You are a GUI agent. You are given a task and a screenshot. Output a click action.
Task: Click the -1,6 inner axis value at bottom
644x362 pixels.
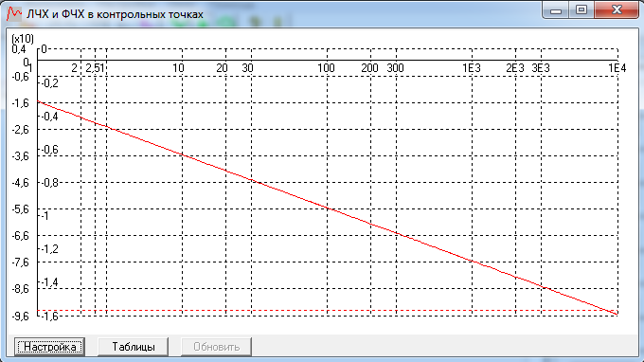coord(49,316)
